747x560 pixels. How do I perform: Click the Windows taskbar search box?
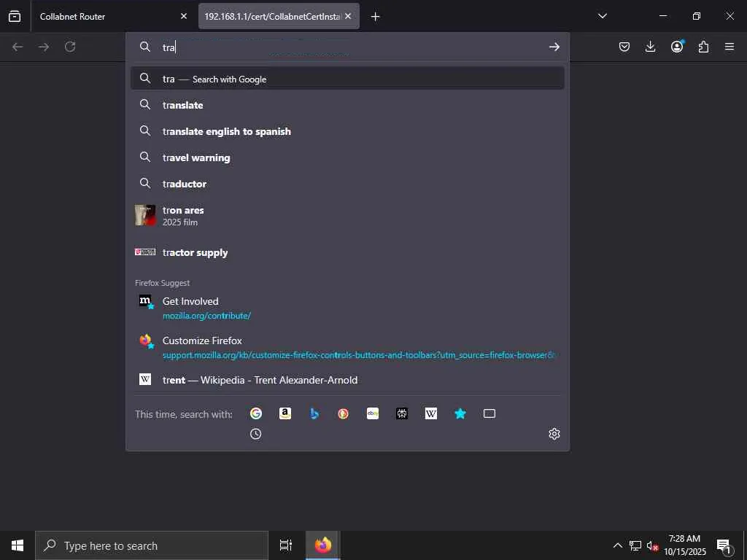[x=152, y=545]
